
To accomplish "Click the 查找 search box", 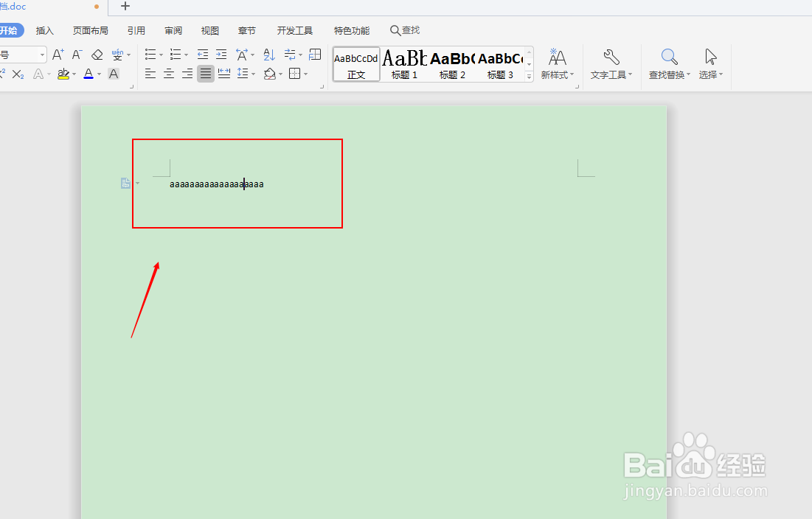I will pos(405,30).
